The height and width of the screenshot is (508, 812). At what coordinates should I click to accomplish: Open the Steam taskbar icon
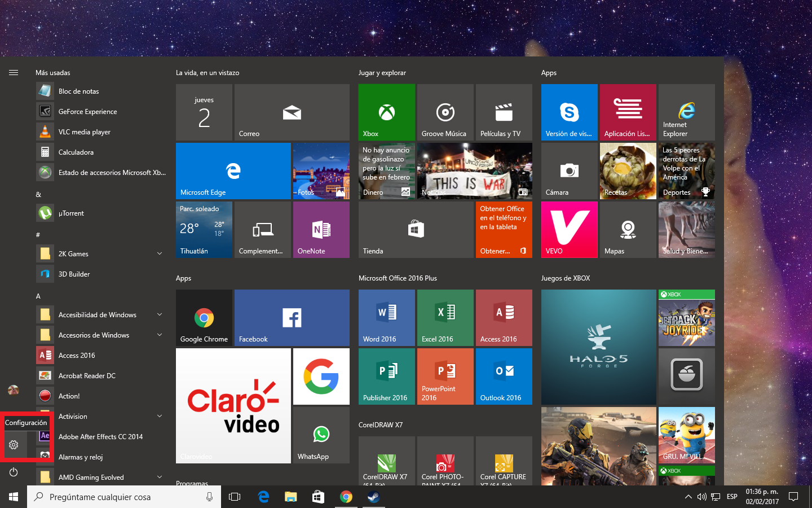[x=373, y=497]
